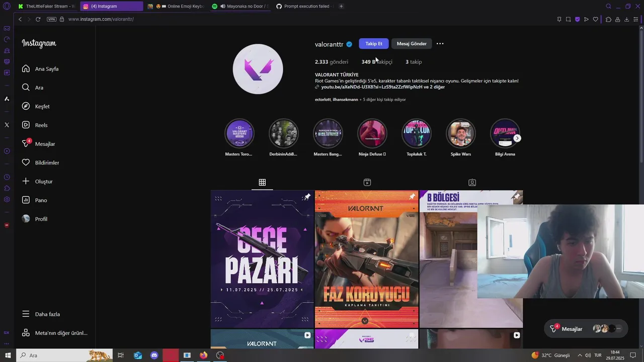
Task: Open the Daha fazla menu
Action: [x=41, y=314]
